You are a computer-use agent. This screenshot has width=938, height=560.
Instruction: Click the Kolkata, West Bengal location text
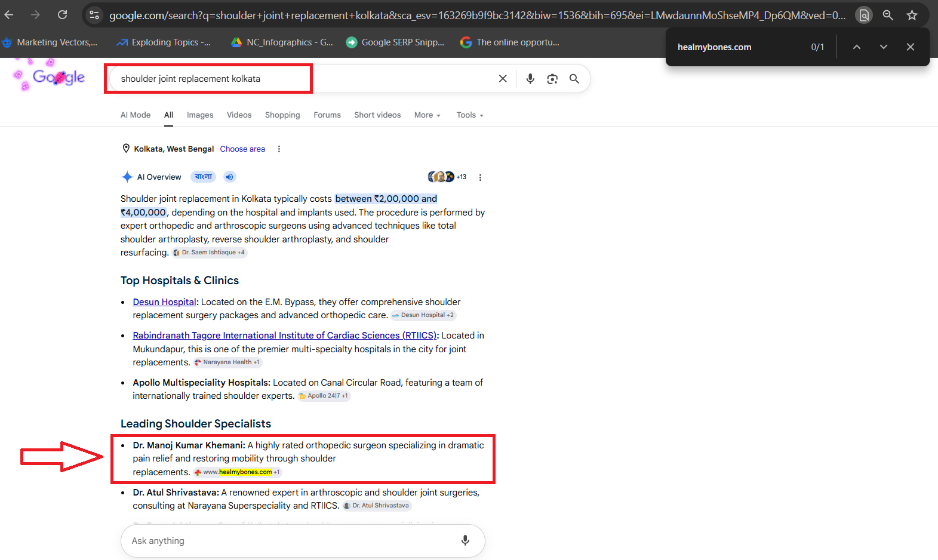coord(174,149)
